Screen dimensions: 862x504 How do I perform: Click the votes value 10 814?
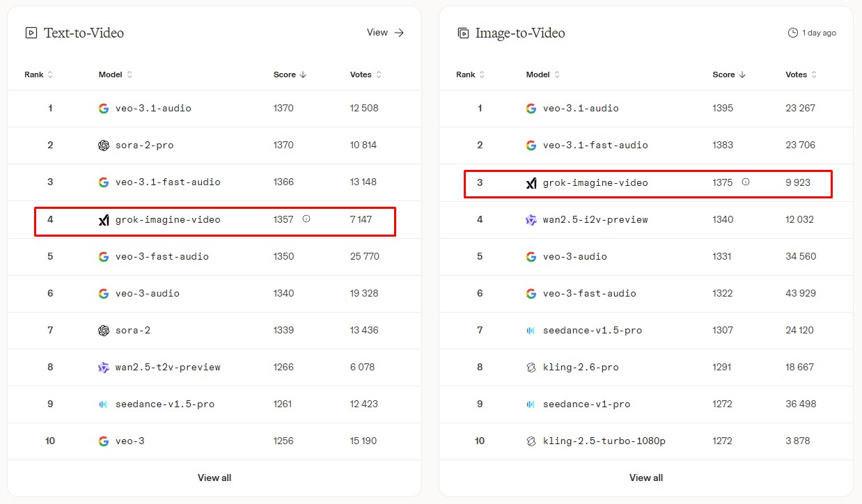point(363,145)
